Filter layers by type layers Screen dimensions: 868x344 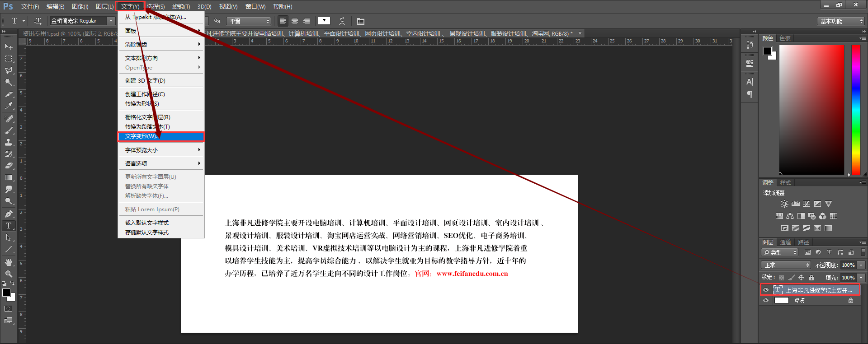click(829, 252)
